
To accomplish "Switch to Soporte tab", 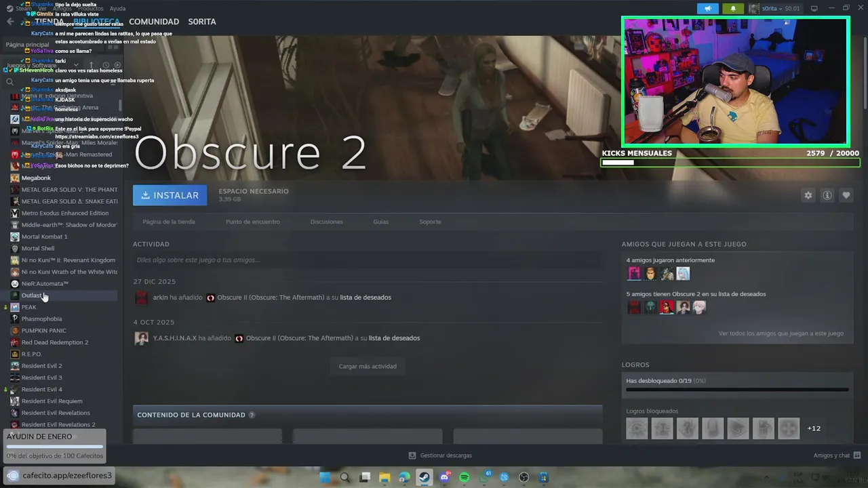I will coord(430,222).
